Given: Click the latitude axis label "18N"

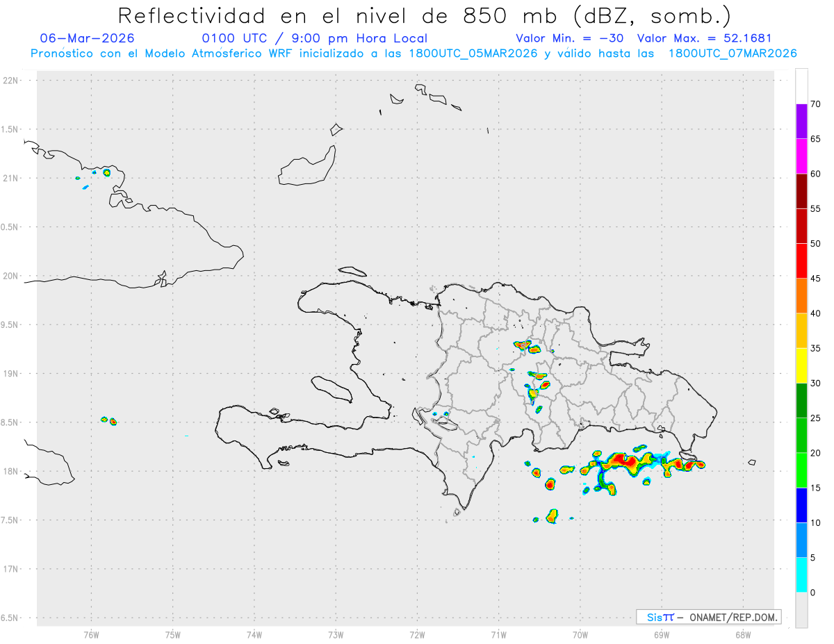Looking at the screenshot, I should tap(11, 471).
